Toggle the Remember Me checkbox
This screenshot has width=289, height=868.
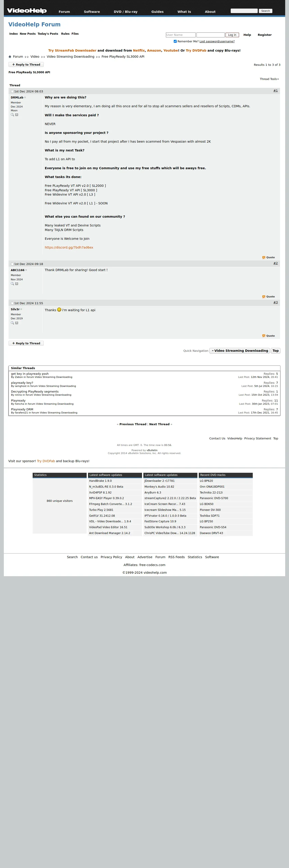point(175,41)
